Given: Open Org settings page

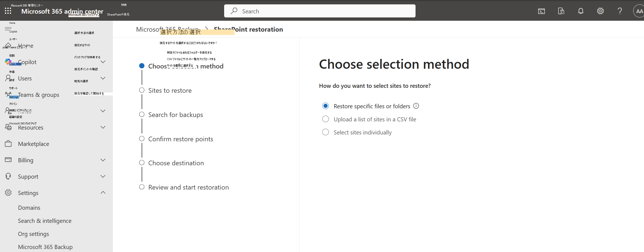Looking at the screenshot, I should 34,234.
